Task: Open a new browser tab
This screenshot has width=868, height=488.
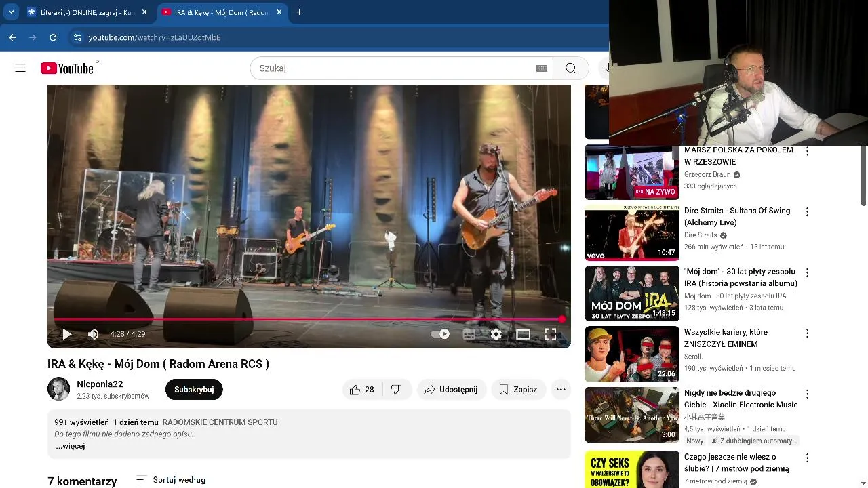Action: coord(299,12)
